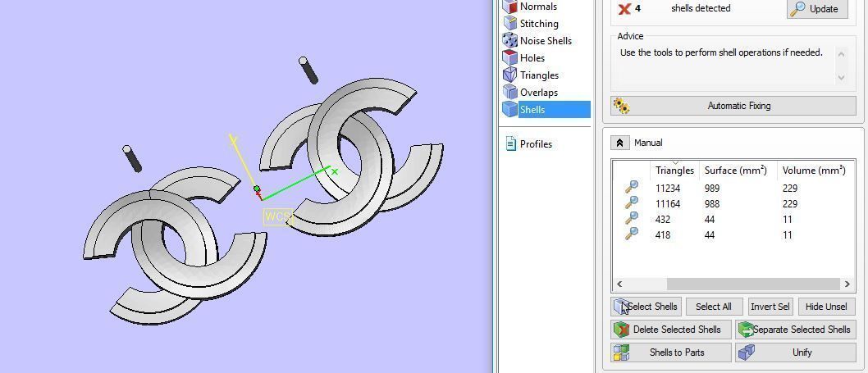
Task: Select the Holes fix step
Action: pos(532,58)
